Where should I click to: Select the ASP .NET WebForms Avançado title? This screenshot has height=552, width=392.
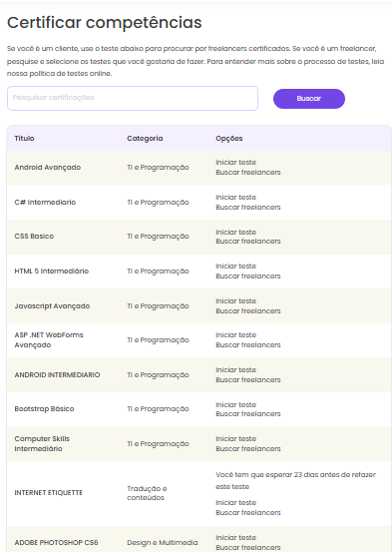(x=49, y=339)
